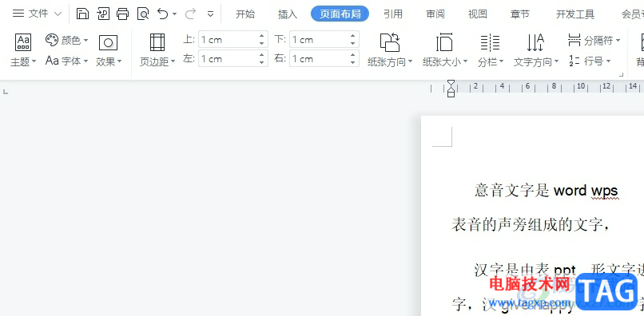Open the 颜色 color palette dropdown
The image size is (644, 316).
pyautogui.click(x=67, y=40)
